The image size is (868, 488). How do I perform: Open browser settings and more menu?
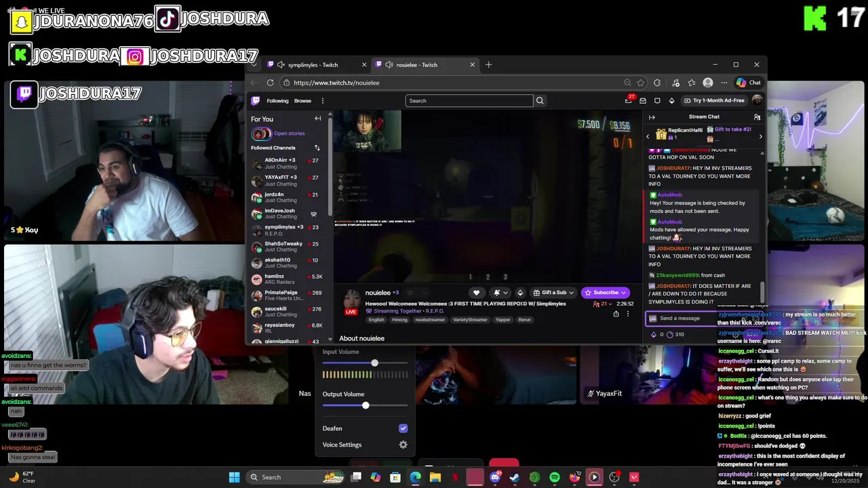click(x=724, y=83)
